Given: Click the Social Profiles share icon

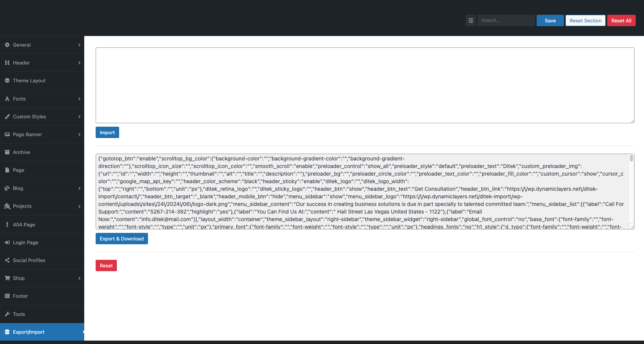Looking at the screenshot, I should click(x=7, y=260).
